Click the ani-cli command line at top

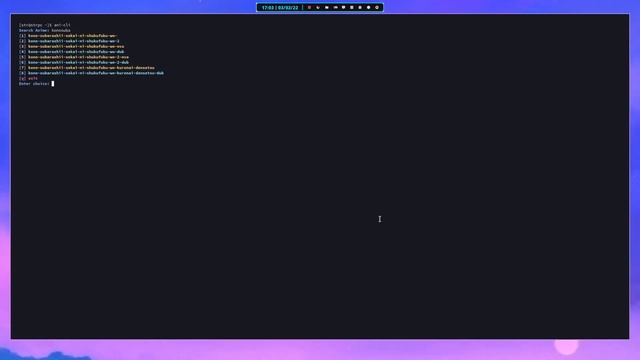(x=44, y=25)
